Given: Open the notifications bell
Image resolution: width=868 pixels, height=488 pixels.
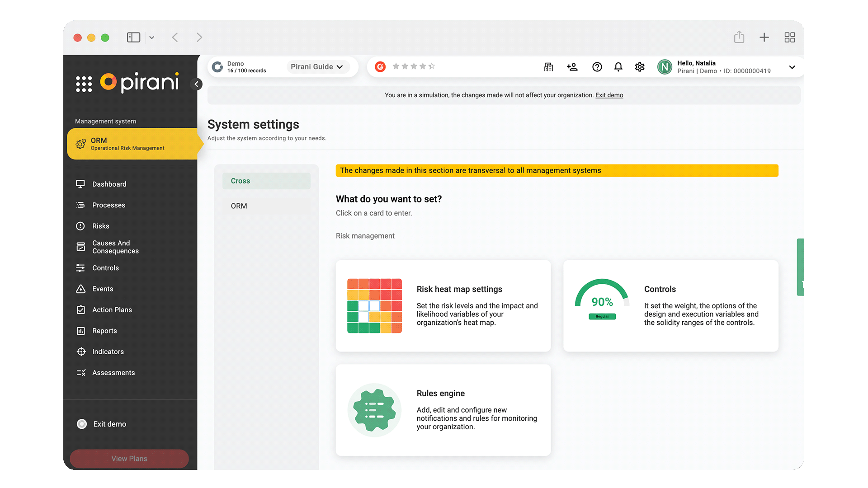Looking at the screenshot, I should 618,67.
